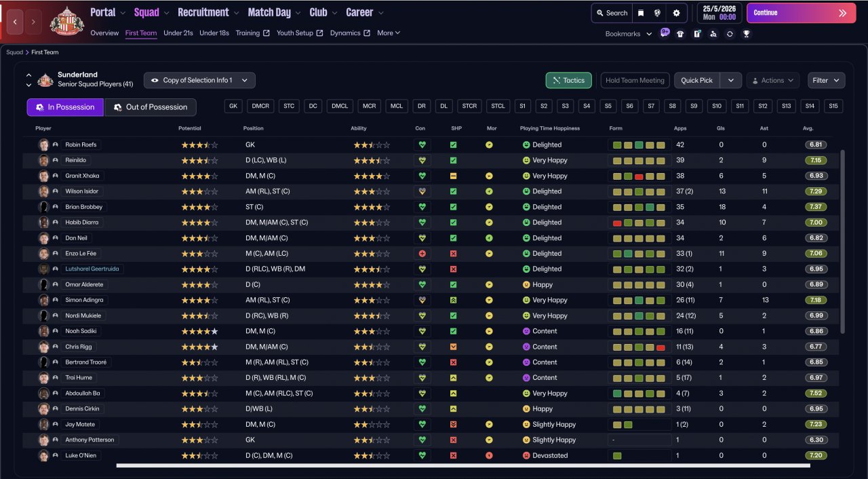
Task: Click the Quick Pick button
Action: tap(696, 80)
